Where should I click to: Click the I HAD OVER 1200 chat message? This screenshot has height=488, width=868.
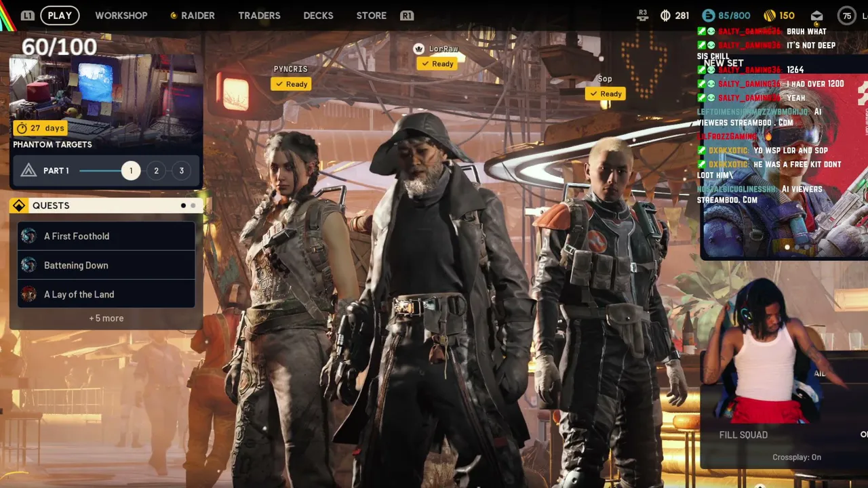pos(815,84)
